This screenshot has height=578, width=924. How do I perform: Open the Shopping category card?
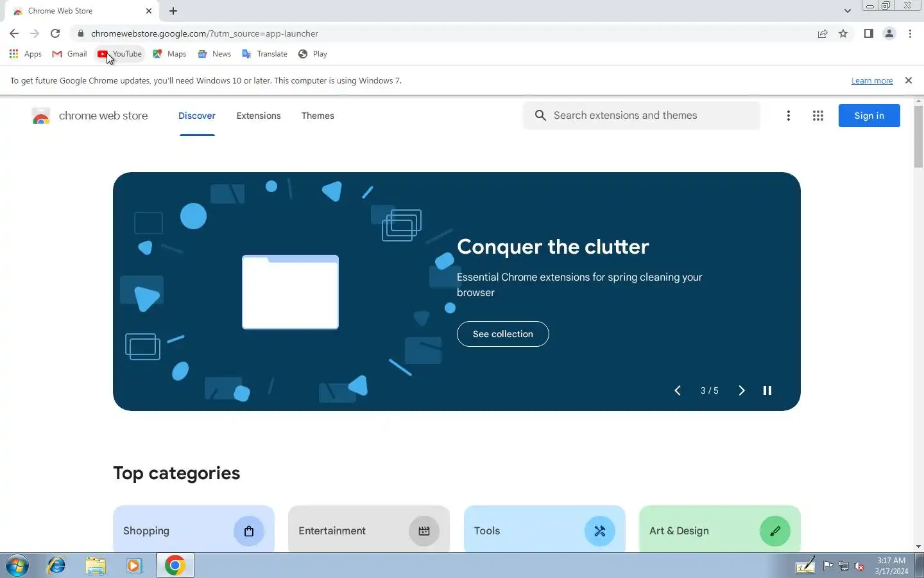(194, 530)
